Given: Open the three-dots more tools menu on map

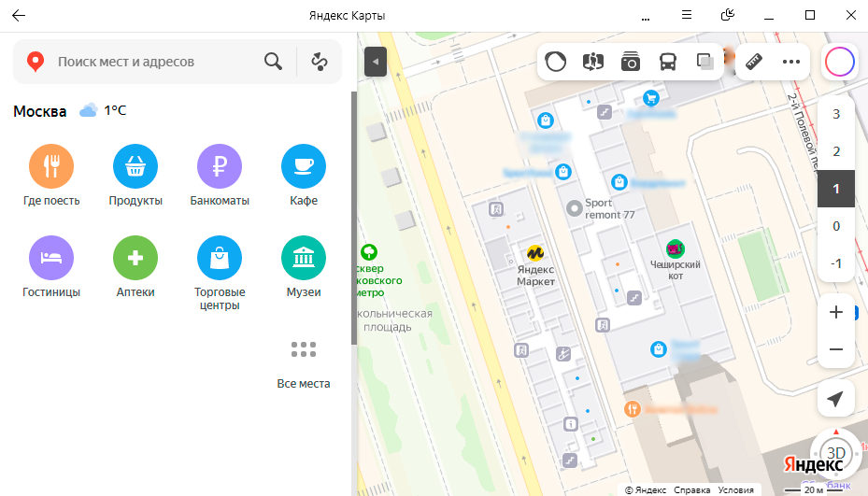Looking at the screenshot, I should click(x=791, y=63).
